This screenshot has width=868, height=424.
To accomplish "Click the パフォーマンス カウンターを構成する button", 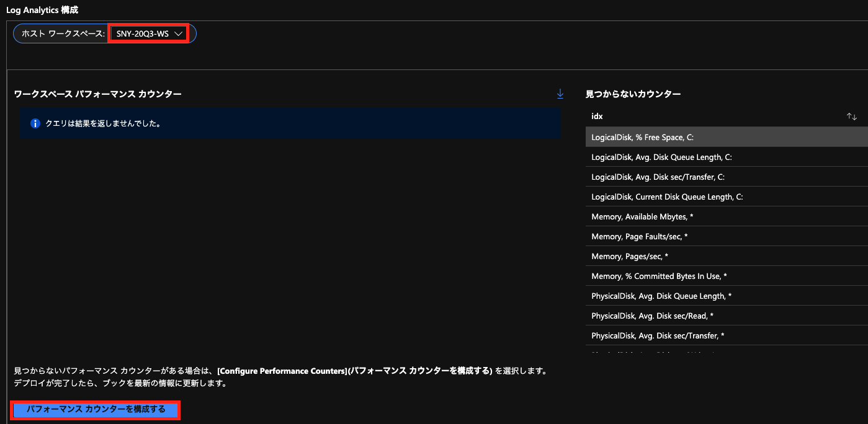I will coord(96,410).
